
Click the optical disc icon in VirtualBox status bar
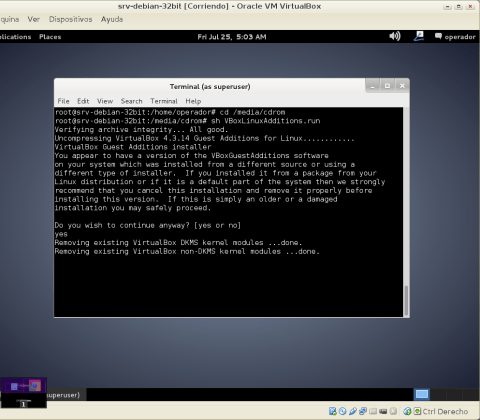point(342,411)
